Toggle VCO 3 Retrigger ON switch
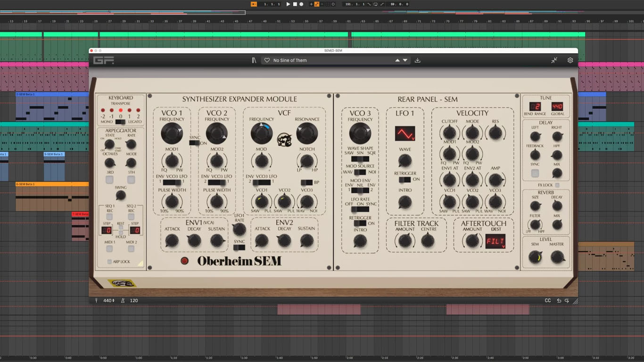The height and width of the screenshot is (362, 644). pyautogui.click(x=360, y=223)
